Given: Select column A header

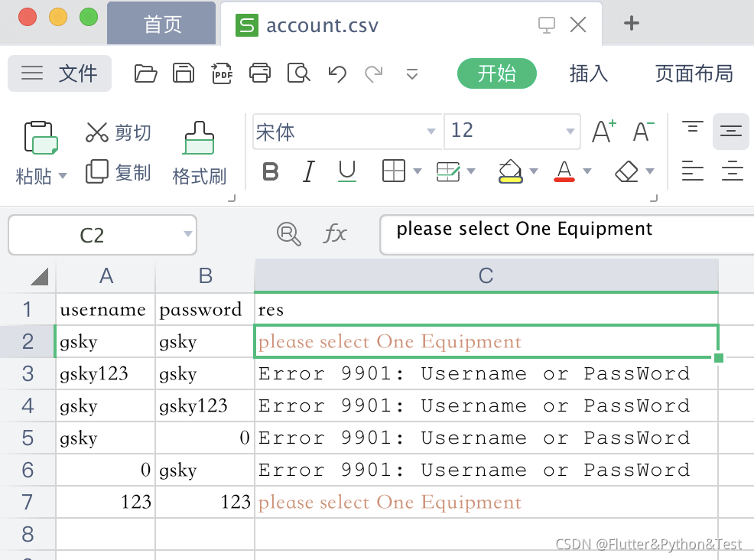Looking at the screenshot, I should (x=106, y=275).
